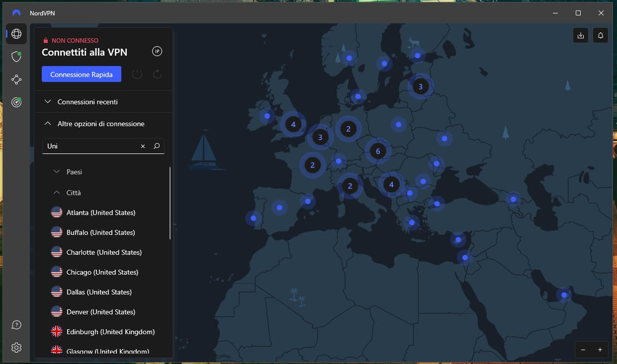Select the Benelux cluster labeled 3

(x=320, y=137)
